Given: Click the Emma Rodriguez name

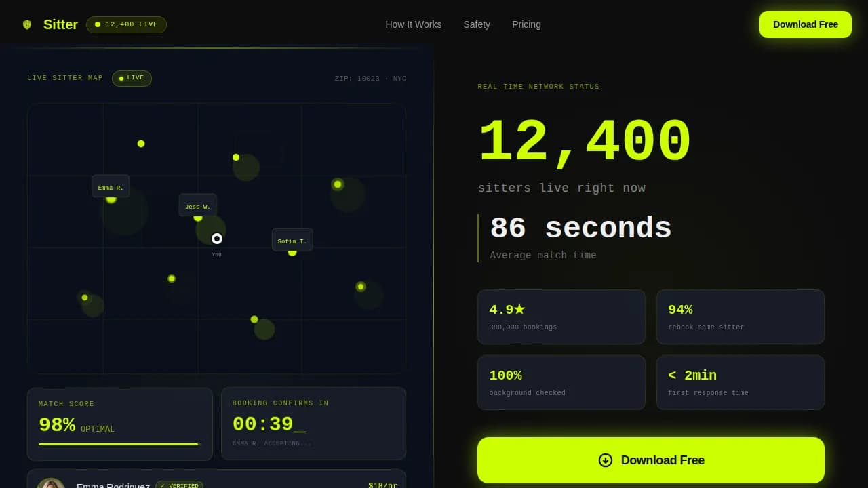Looking at the screenshot, I should pos(113,485).
